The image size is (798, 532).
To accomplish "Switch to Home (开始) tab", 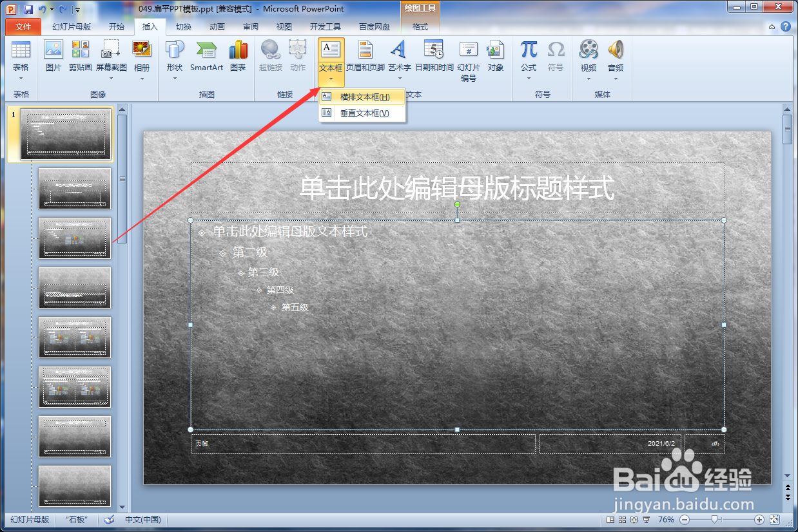I will pyautogui.click(x=117, y=26).
